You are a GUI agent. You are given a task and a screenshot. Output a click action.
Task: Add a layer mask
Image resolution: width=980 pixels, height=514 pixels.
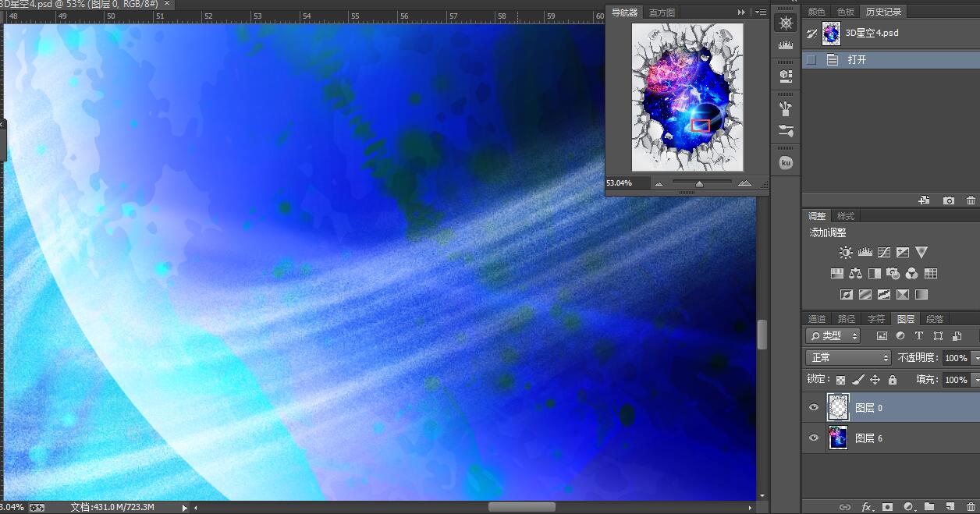click(887, 507)
